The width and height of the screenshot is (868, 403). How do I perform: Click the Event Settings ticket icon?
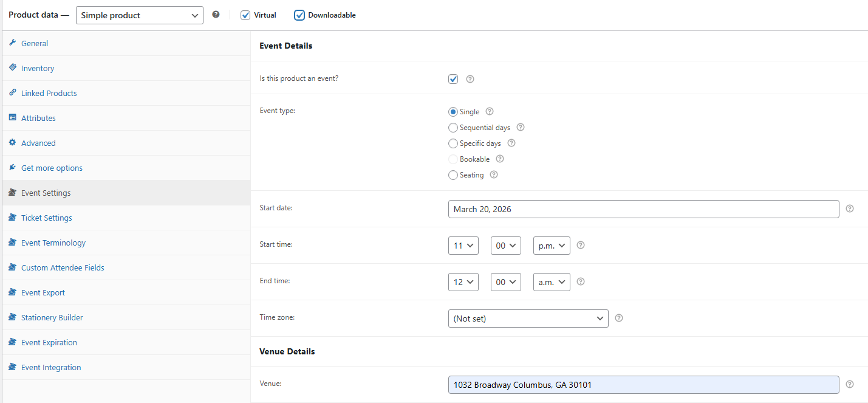pos(12,193)
